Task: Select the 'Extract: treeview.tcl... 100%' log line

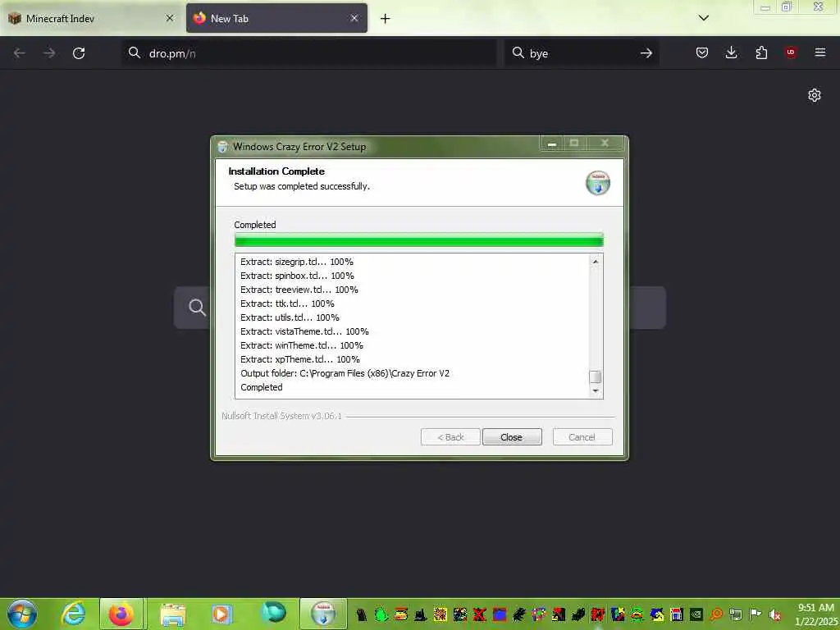Action: [x=299, y=290]
